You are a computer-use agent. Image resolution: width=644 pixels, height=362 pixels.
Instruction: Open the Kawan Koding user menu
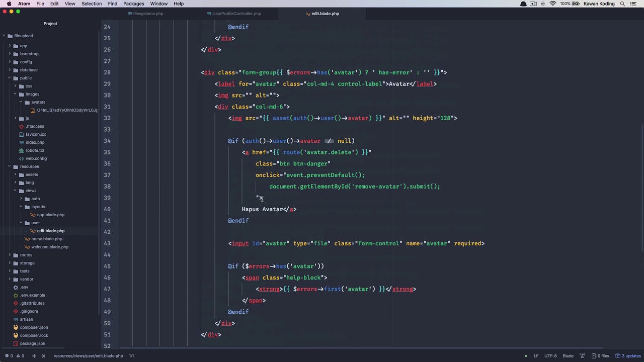point(600,4)
